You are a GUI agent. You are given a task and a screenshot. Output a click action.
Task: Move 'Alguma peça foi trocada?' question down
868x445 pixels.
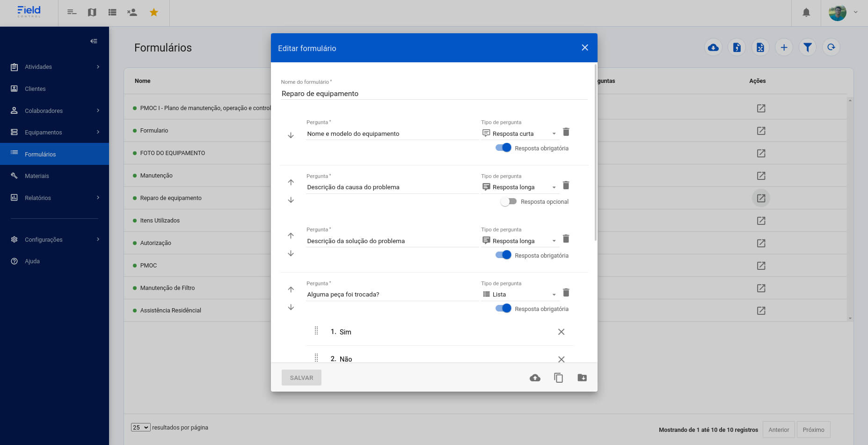pos(291,307)
